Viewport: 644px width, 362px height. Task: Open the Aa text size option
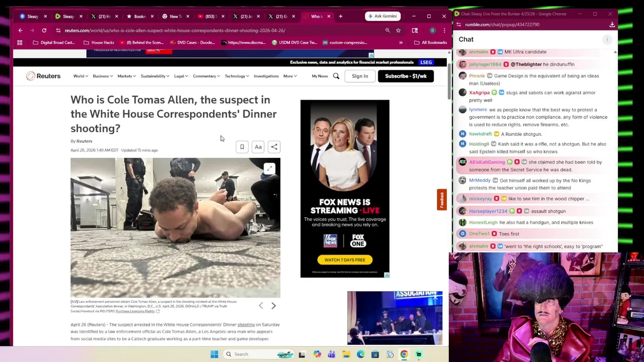tap(258, 147)
